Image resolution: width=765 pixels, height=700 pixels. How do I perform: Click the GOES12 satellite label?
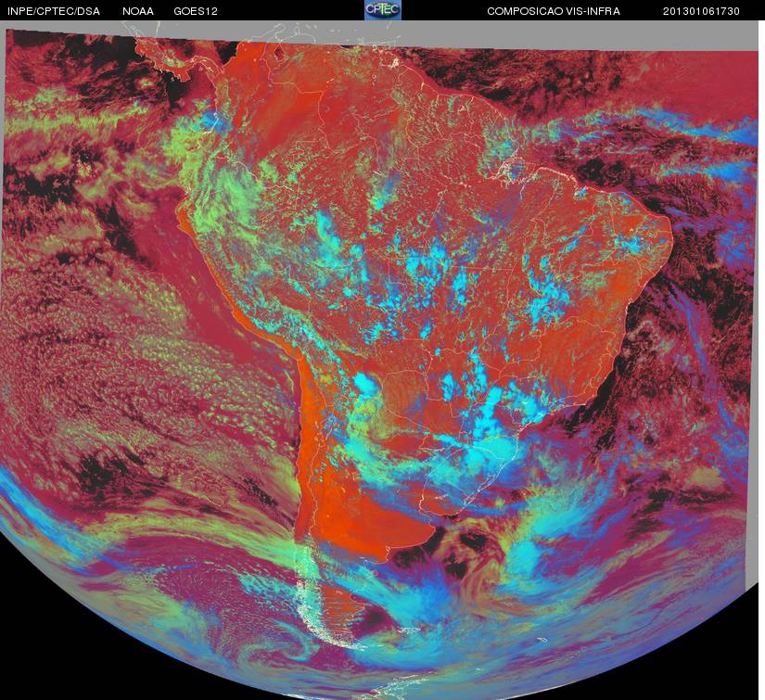click(196, 11)
